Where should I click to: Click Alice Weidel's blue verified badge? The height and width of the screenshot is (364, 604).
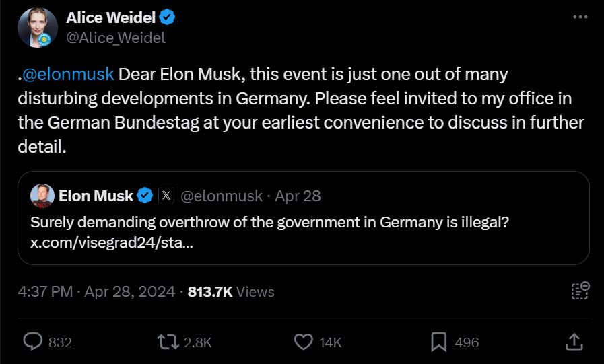tap(167, 17)
